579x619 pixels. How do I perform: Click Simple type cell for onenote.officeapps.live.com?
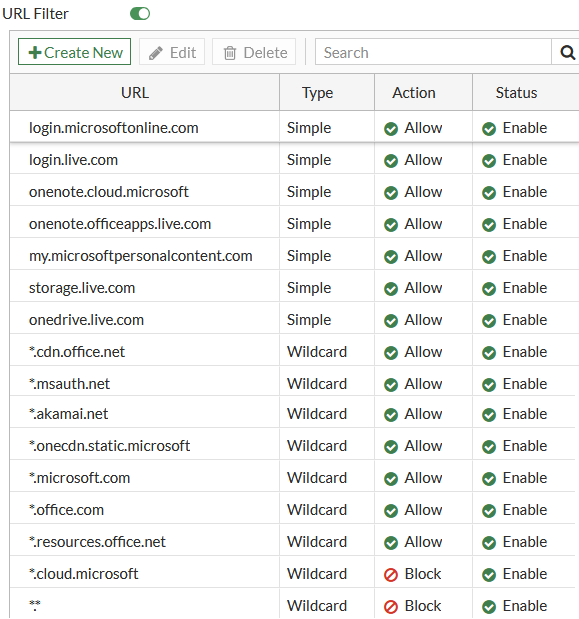pyautogui.click(x=309, y=224)
